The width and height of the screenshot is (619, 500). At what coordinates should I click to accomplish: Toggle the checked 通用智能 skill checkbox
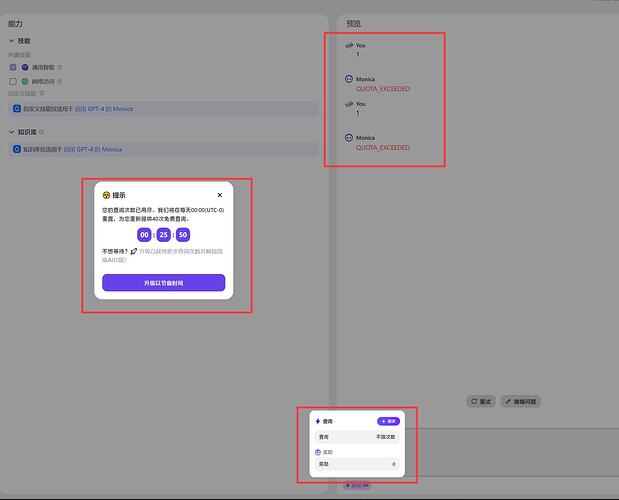pyautogui.click(x=13, y=67)
